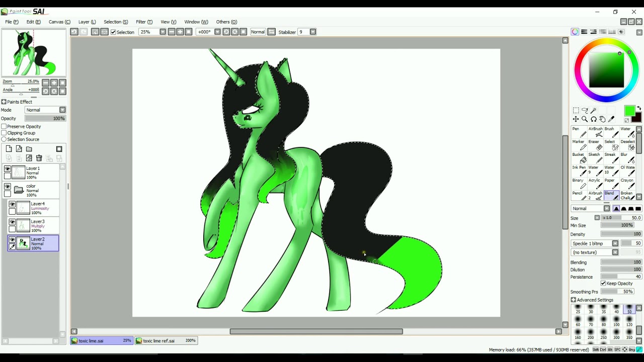Pick the eyedropper color picker tool

(x=611, y=119)
